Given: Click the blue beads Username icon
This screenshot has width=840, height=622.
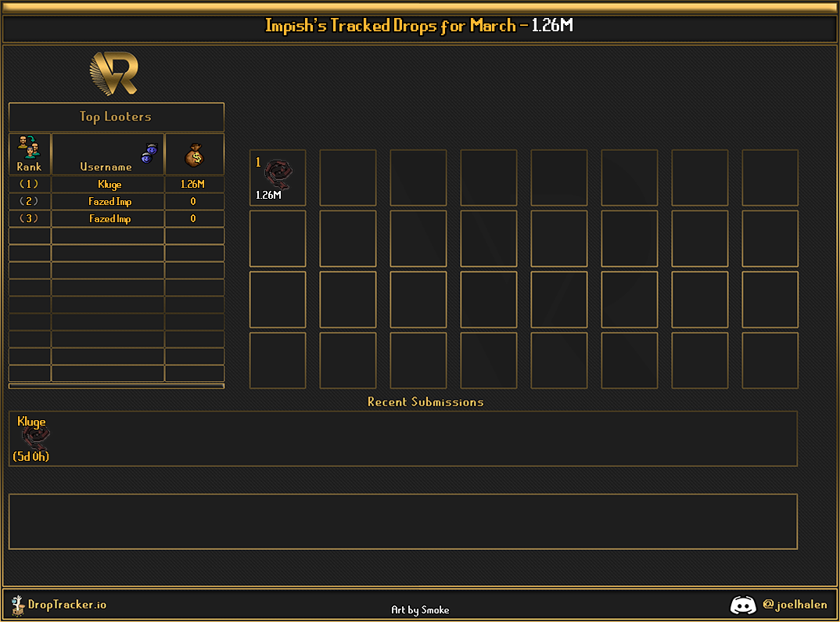Looking at the screenshot, I should point(149,153).
